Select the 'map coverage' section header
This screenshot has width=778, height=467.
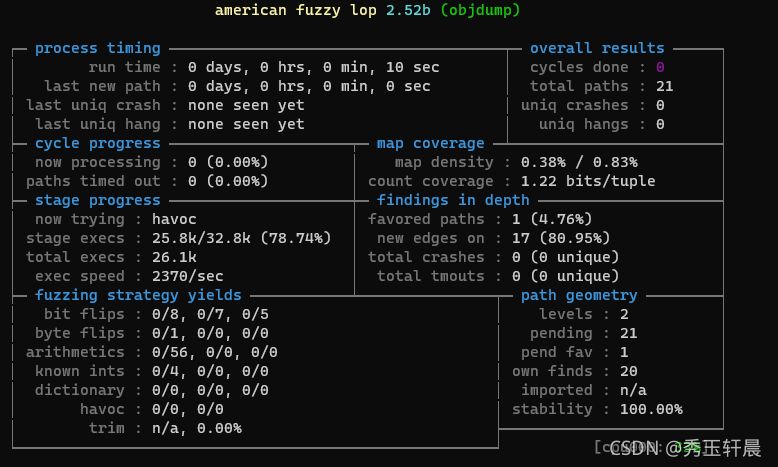pos(430,143)
